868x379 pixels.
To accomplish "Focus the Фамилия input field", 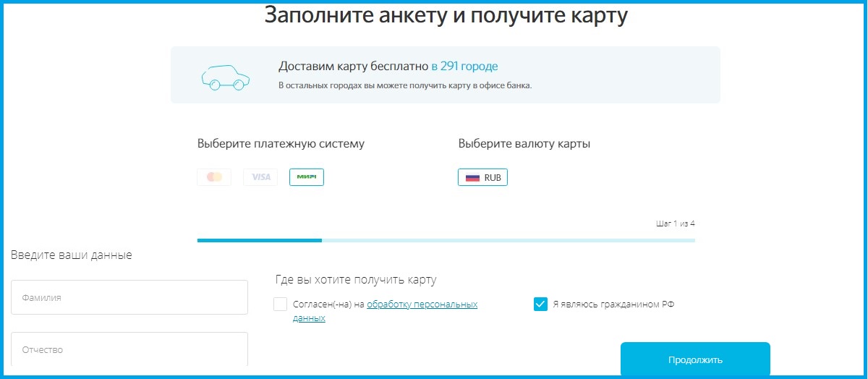I will click(x=129, y=297).
